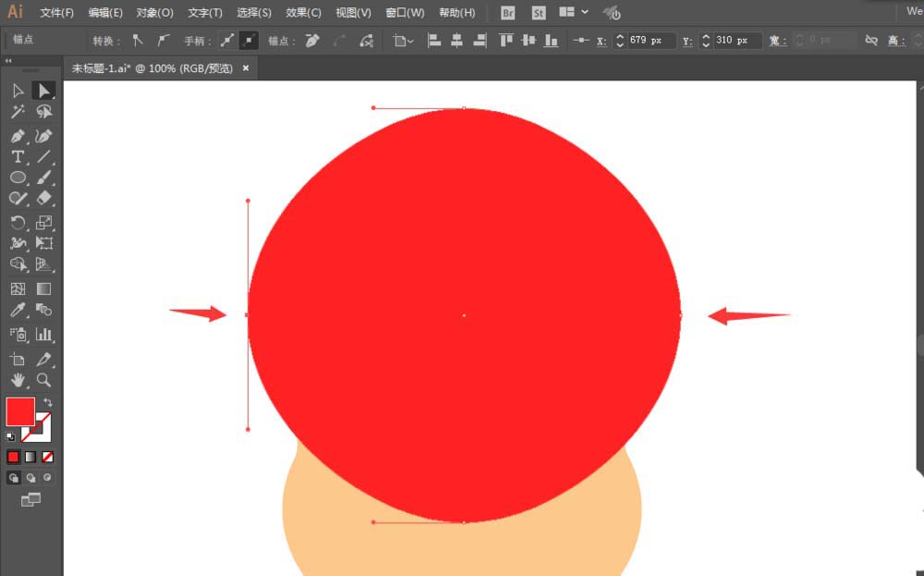The height and width of the screenshot is (576, 924).
Task: Set fill mode to Gradient
Action: 30,457
